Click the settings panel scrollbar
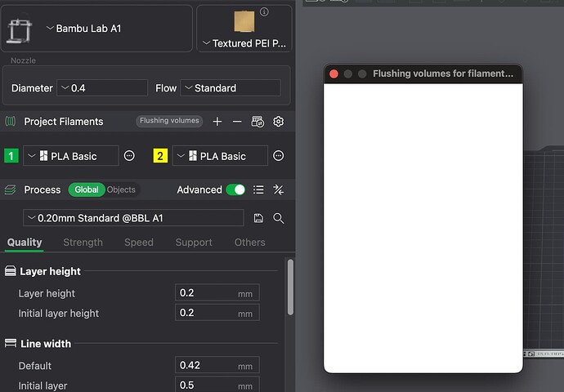Image resolution: width=564 pixels, height=392 pixels. coord(290,287)
